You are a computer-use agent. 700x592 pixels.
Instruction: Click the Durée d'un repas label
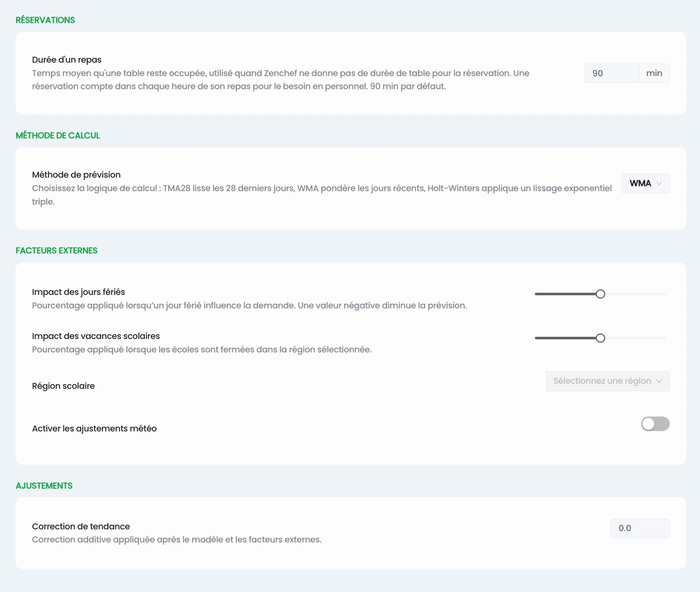pos(67,60)
